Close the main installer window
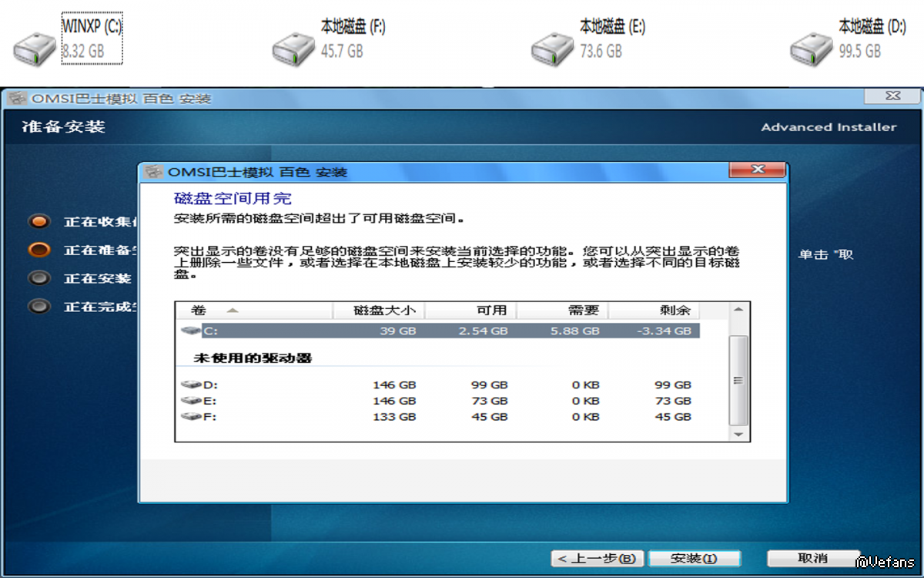The height and width of the screenshot is (578, 924). tap(892, 96)
